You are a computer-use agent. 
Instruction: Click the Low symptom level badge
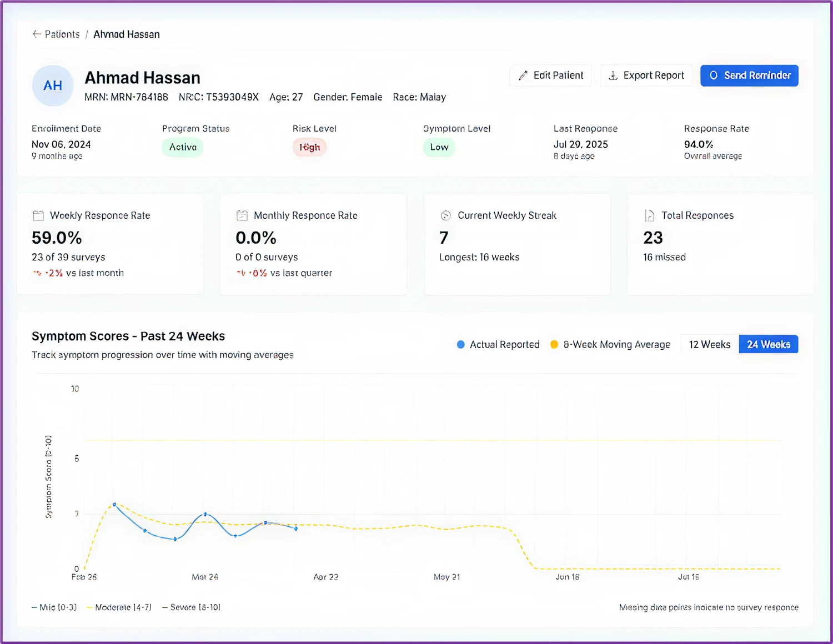pyautogui.click(x=439, y=147)
